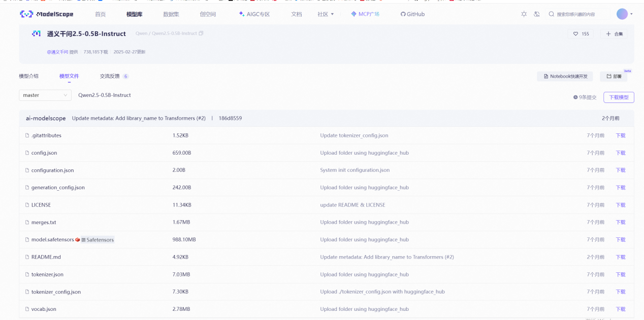Open MCP广场 in navigation
Image resolution: width=644 pixels, height=320 pixels.
[365, 14]
